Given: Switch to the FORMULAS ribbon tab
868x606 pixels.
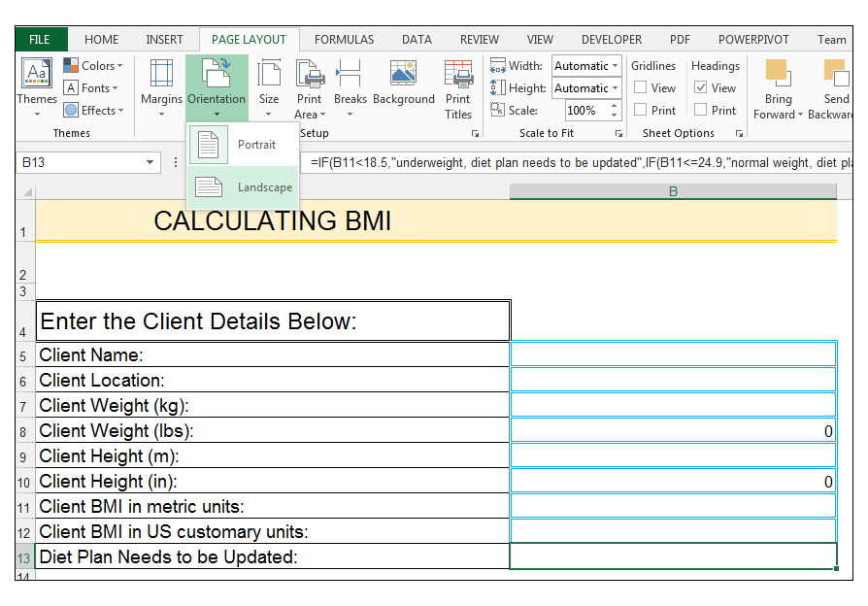Looking at the screenshot, I should (344, 39).
